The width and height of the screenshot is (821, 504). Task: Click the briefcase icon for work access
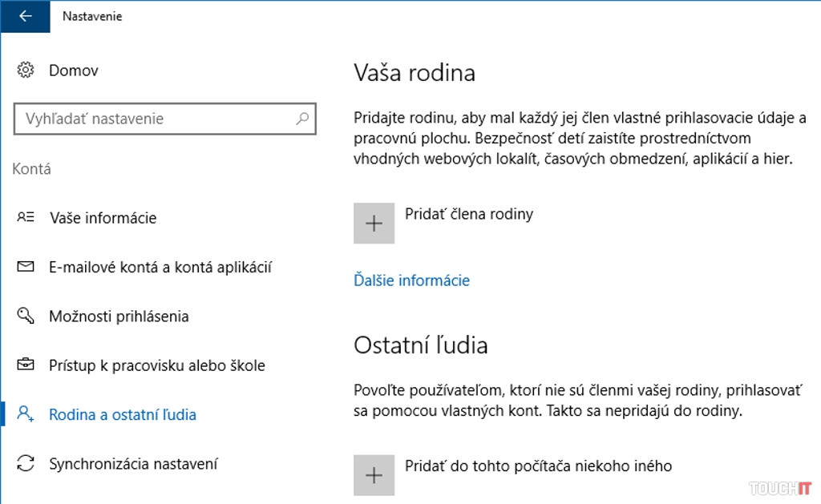coord(25,365)
